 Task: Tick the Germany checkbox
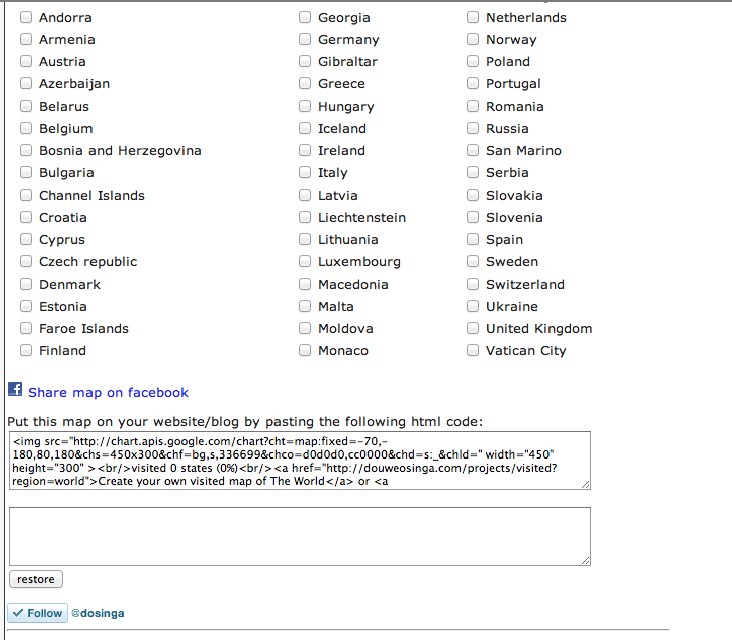coord(305,40)
